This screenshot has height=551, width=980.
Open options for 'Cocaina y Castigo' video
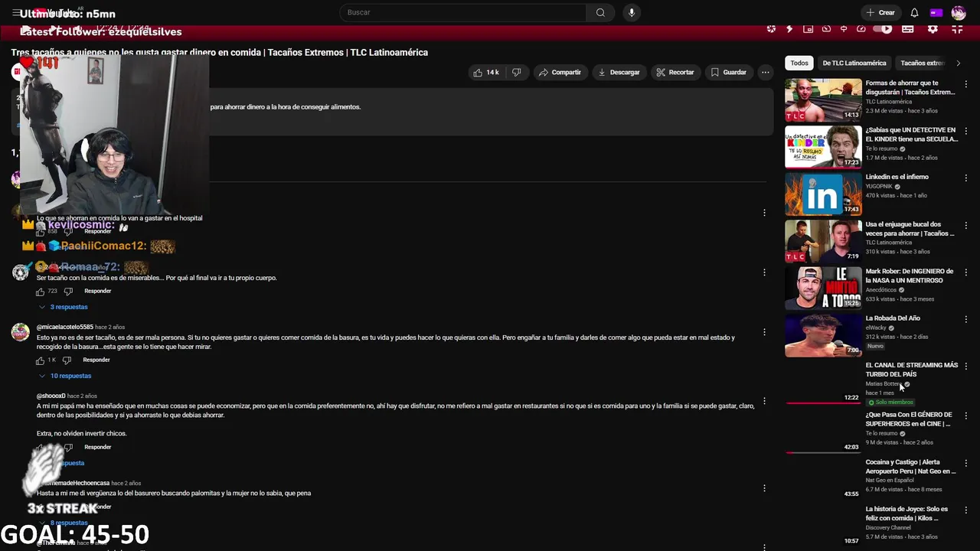(x=966, y=463)
